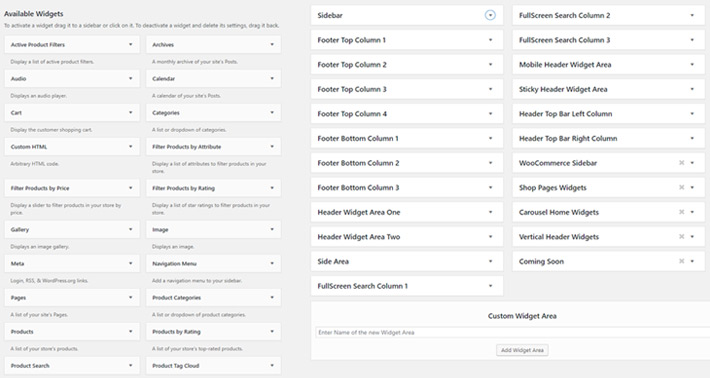Expand the Carousel Home Widgets dropdown arrow

(692, 212)
